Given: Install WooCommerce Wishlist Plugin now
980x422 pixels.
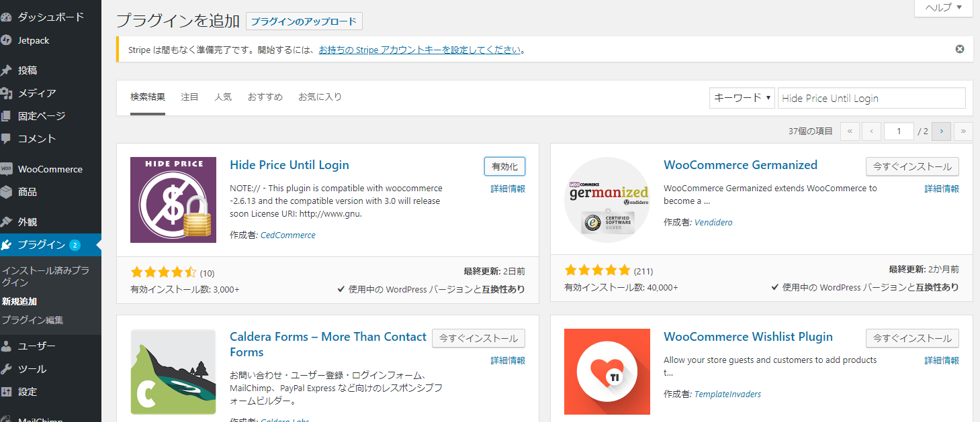Looking at the screenshot, I should pyautogui.click(x=912, y=338).
